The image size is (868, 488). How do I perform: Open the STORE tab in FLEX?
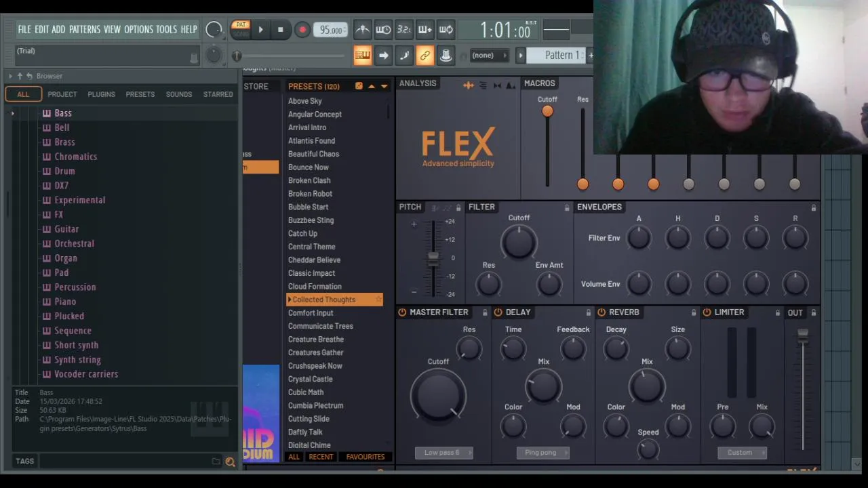(x=256, y=86)
